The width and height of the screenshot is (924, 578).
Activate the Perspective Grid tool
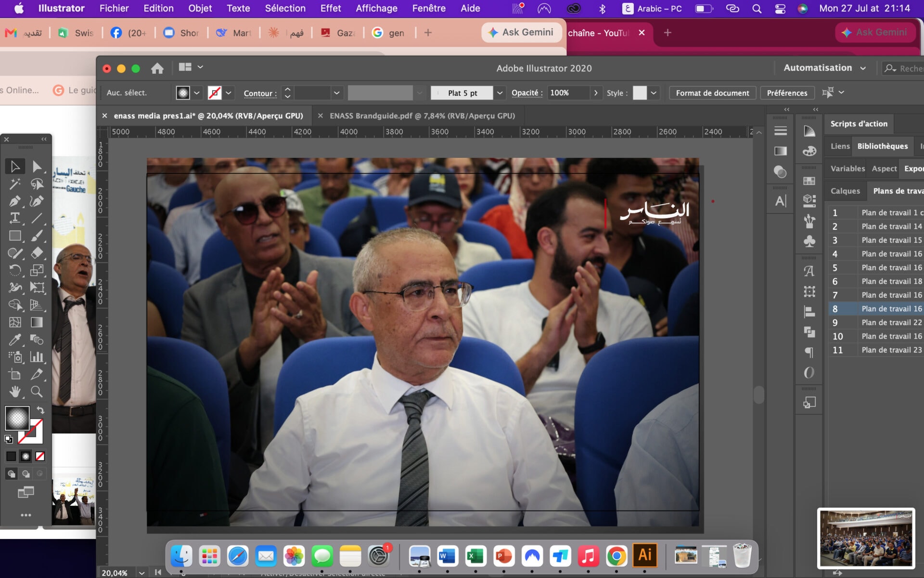(37, 305)
